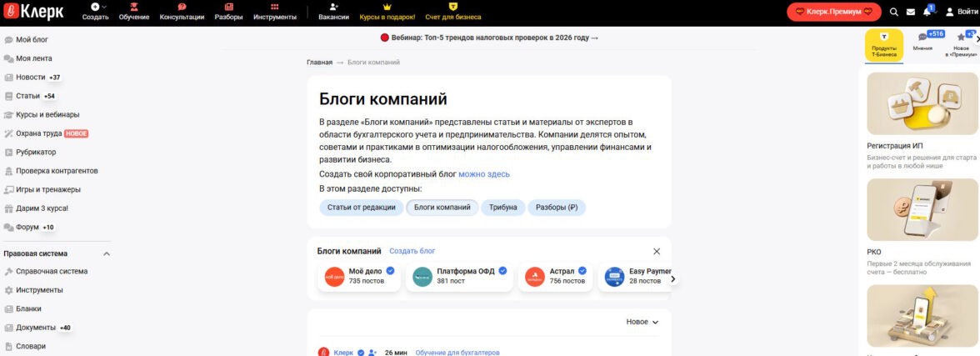Open Астрал company blog card
The image size is (980, 356).
pyautogui.click(x=556, y=277)
